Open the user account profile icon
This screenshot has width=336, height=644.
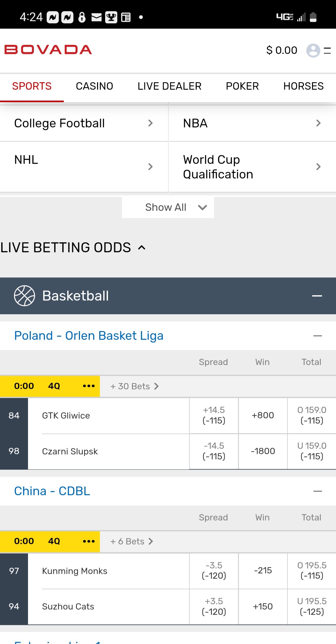(x=313, y=50)
